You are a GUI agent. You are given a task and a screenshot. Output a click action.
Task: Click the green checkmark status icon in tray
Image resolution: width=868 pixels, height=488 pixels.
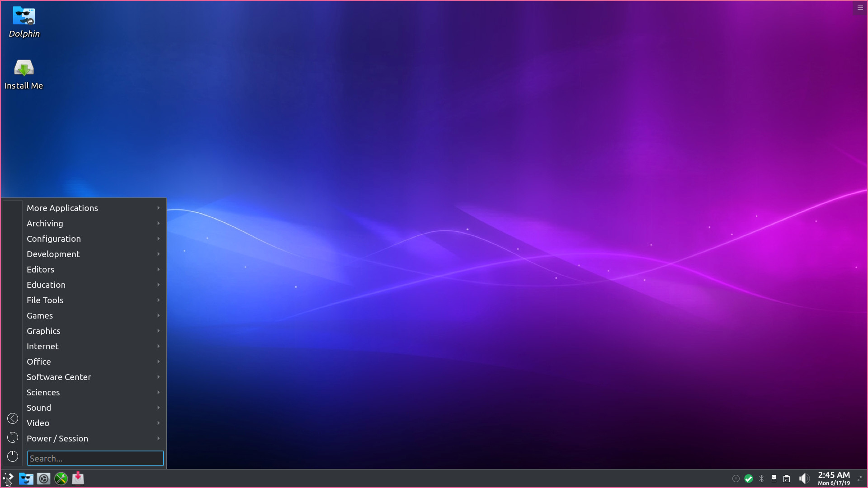point(749,479)
